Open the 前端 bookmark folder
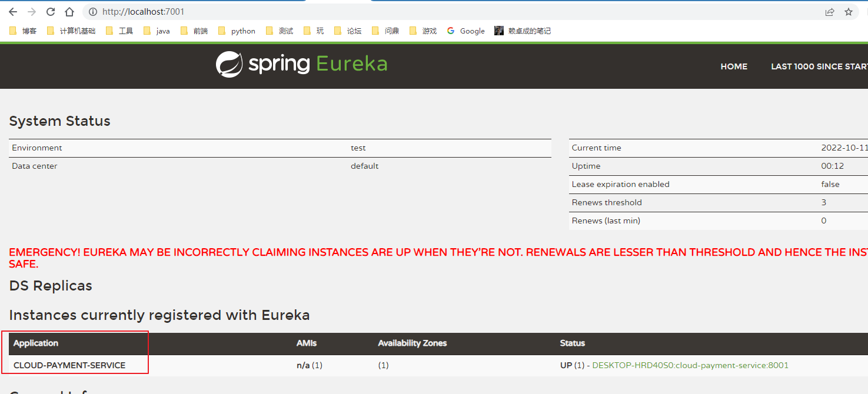Image resolution: width=868 pixels, height=394 pixels. [x=194, y=31]
